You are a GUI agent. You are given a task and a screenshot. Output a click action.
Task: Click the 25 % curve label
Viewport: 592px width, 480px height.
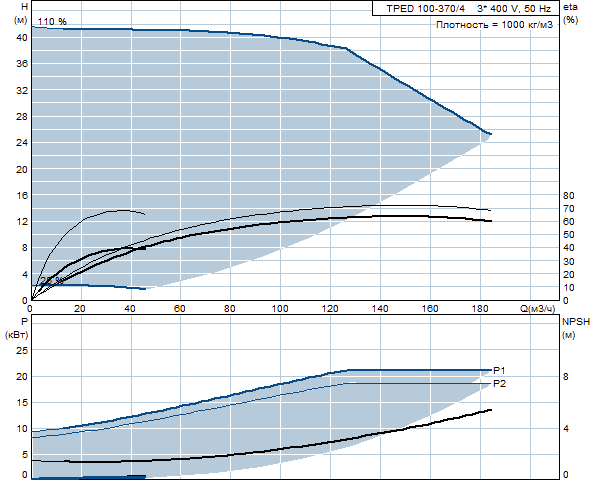click(52, 281)
